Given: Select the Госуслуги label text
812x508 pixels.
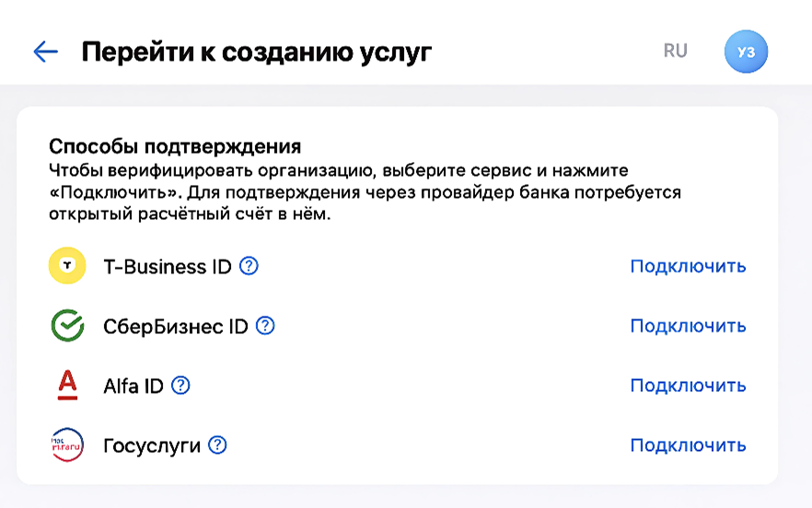Looking at the screenshot, I should tap(152, 446).
